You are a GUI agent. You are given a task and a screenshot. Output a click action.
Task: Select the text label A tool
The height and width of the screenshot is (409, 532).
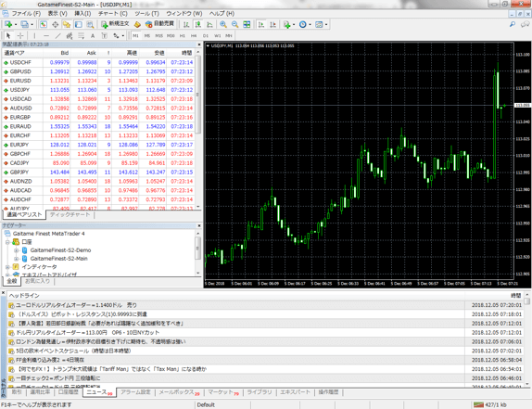[x=93, y=35]
